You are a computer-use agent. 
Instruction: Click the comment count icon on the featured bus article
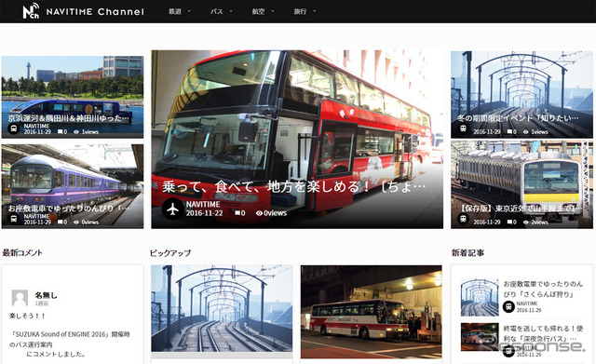[x=237, y=213]
